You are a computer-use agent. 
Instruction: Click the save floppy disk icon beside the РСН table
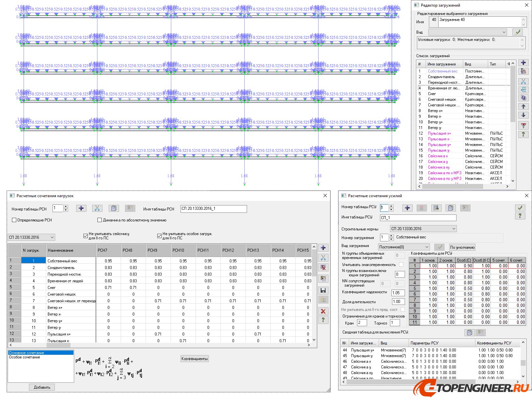tap(323, 290)
